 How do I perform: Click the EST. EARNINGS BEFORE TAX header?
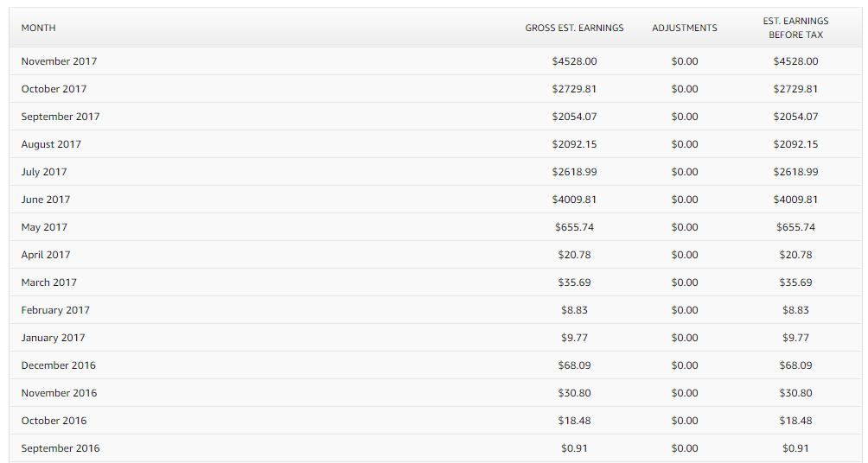pyautogui.click(x=795, y=28)
